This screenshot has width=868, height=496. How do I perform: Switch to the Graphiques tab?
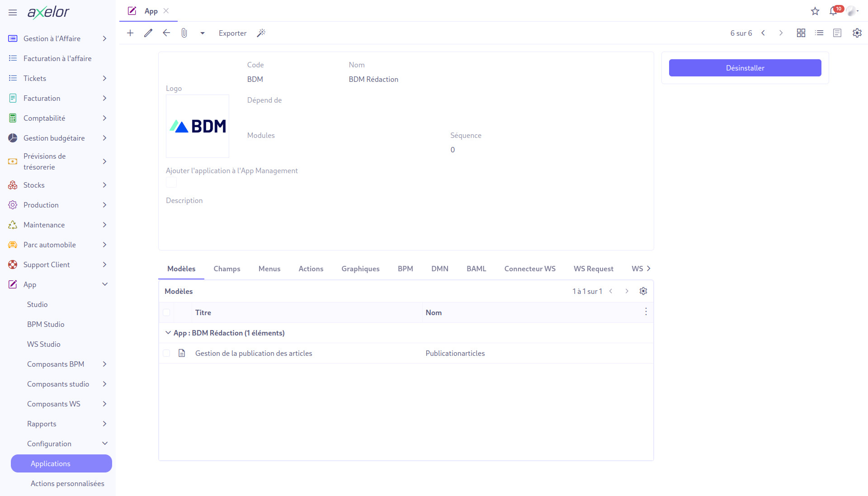point(360,269)
